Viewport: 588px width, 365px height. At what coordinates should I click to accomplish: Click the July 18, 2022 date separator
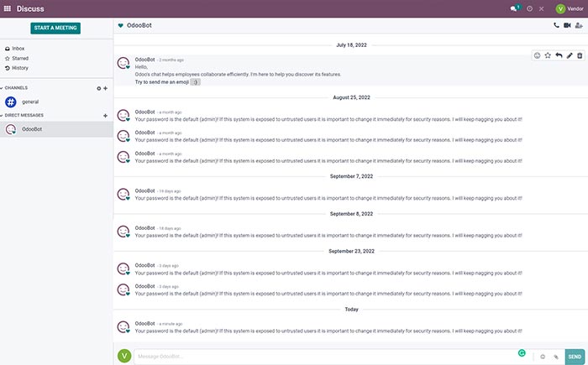tap(351, 45)
